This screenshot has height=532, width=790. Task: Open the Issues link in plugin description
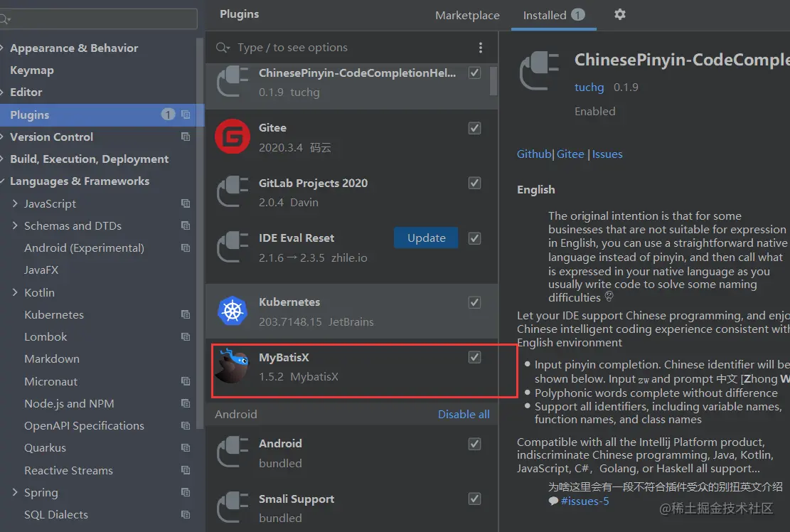[x=607, y=154]
